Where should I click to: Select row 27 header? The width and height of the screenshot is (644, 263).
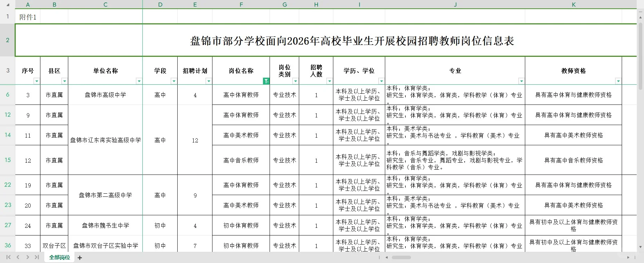7,225
